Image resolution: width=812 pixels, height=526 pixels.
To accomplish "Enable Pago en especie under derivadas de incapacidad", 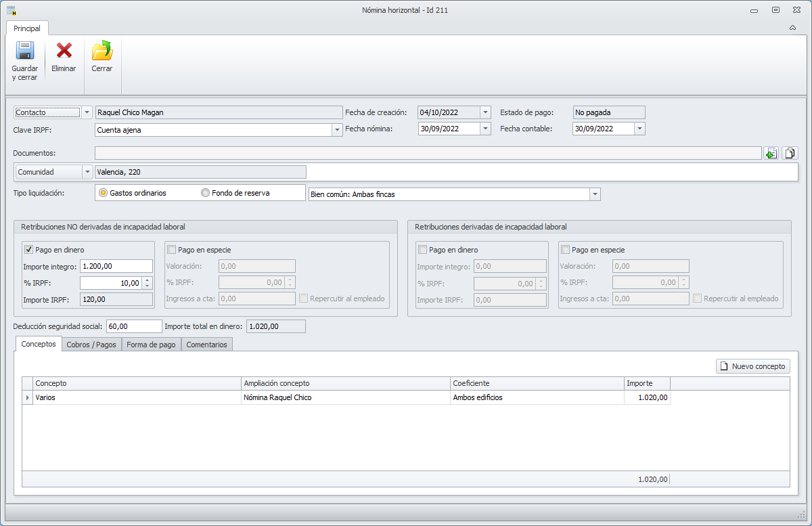I will [566, 250].
